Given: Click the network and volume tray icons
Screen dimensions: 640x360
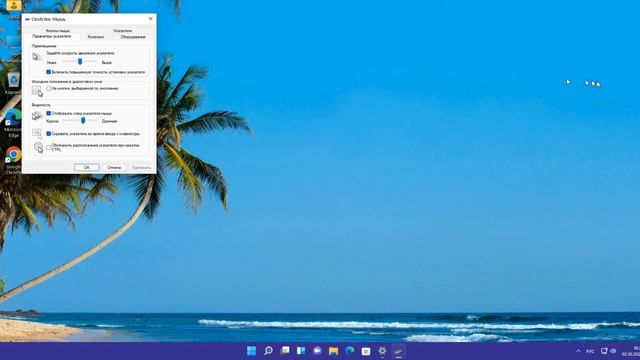Looking at the screenshot, I should [x=608, y=351].
